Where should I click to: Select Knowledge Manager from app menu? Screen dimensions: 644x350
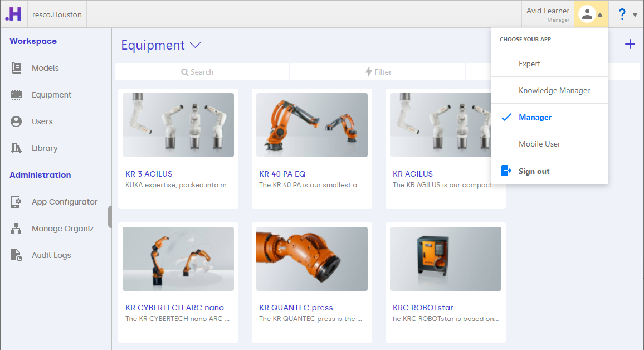[x=554, y=90]
